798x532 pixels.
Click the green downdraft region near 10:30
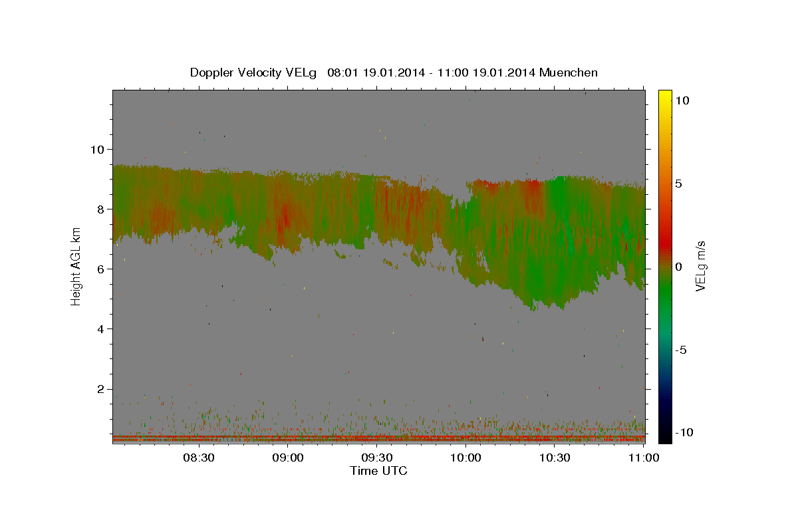tap(559, 246)
